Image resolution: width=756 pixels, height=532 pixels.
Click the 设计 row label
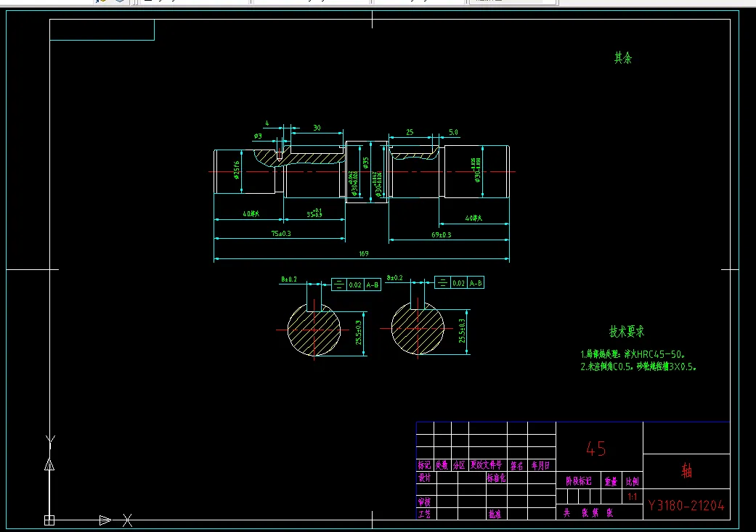pyautogui.click(x=424, y=478)
